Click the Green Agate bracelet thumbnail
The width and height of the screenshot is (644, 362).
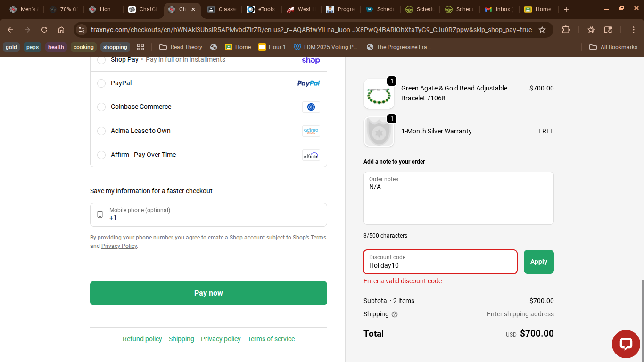click(379, 94)
